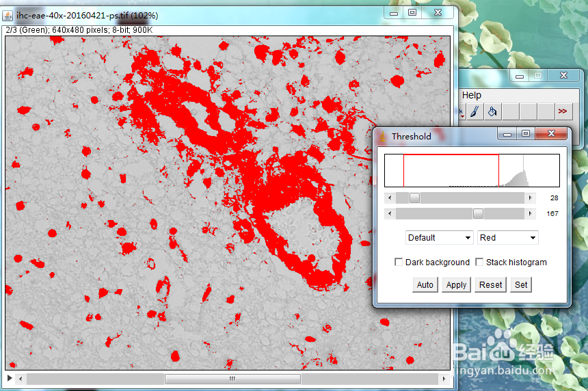Enable the Stack histogram checkbox
Image resolution: width=588 pixels, height=391 pixels.
[x=479, y=262]
